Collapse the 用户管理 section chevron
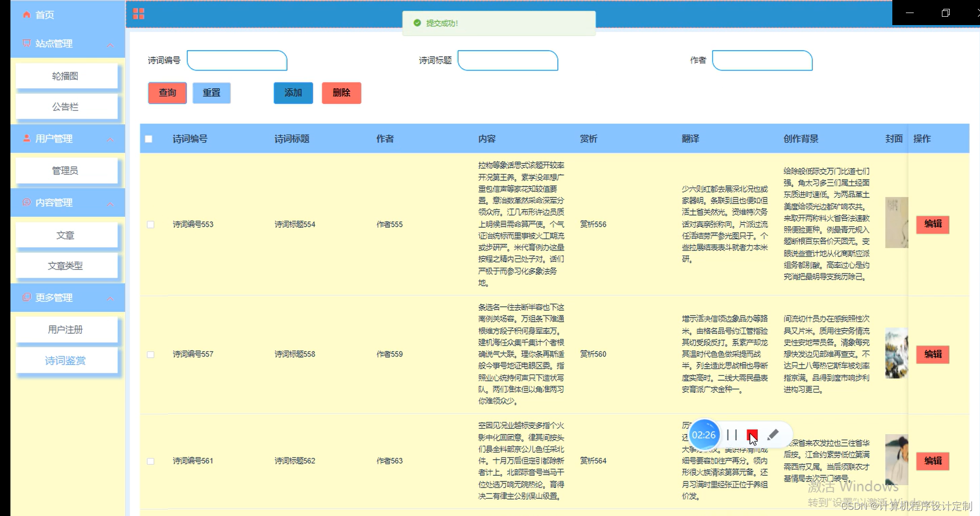Viewport: 980px width, 516px height. coord(111,139)
